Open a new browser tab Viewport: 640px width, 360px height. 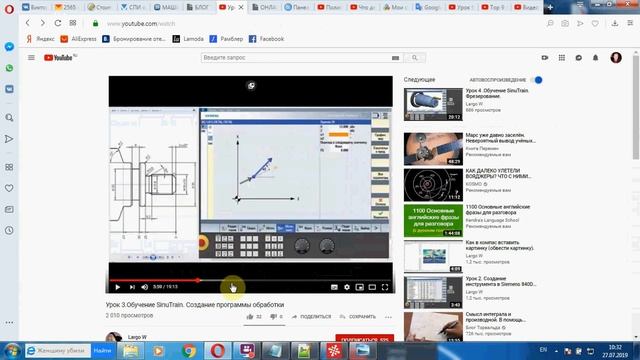(x=550, y=7)
